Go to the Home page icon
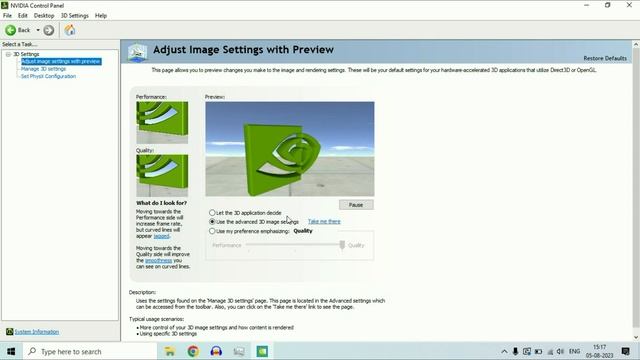The image size is (640, 360). [70, 30]
